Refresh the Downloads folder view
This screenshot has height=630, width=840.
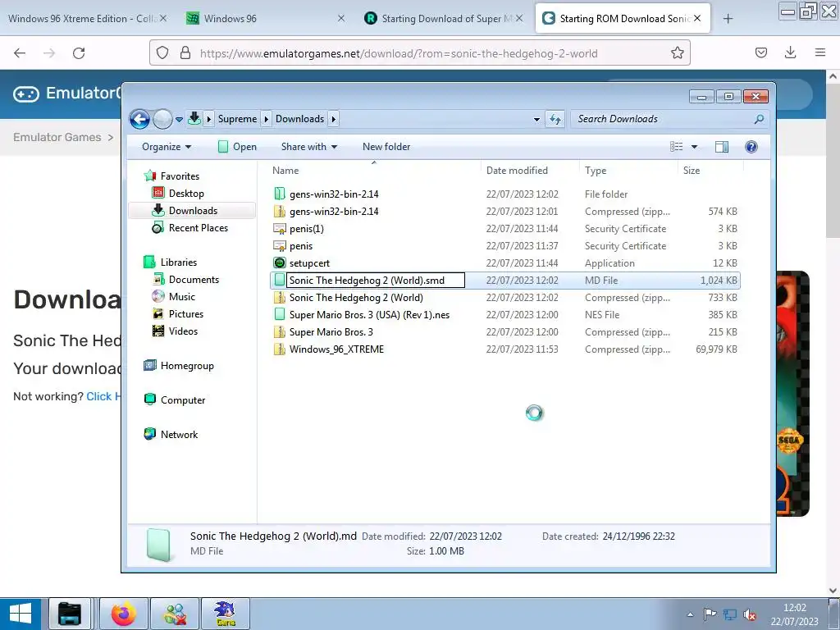(555, 119)
